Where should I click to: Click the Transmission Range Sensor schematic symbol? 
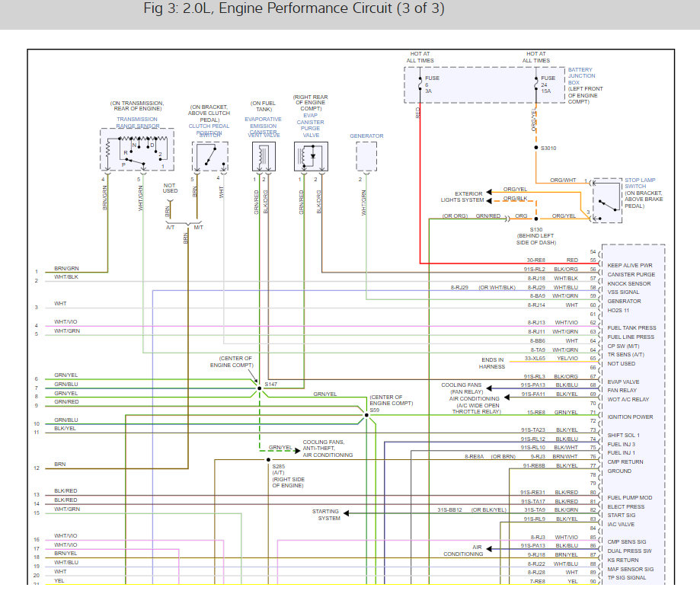point(137,149)
